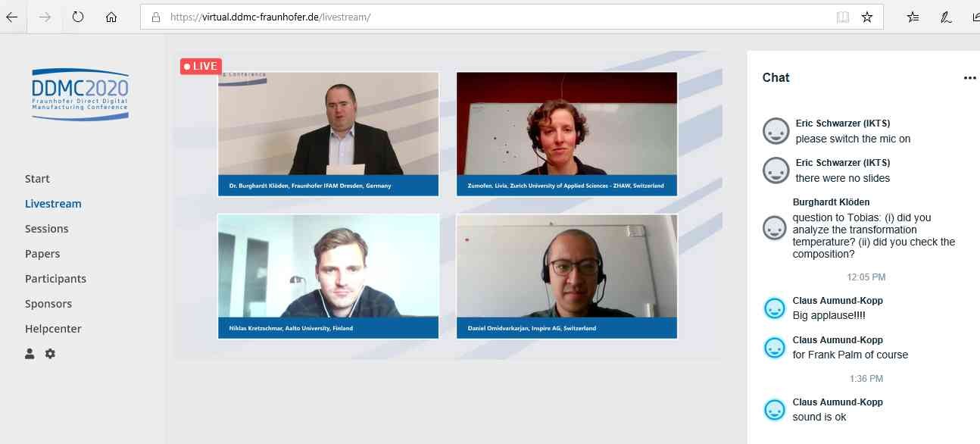Go to browser home icon

[x=111, y=17]
